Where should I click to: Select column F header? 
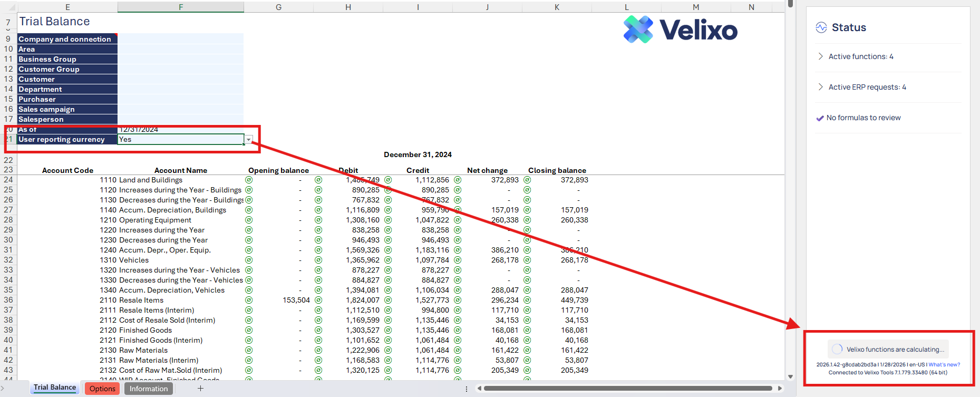pyautogui.click(x=180, y=7)
